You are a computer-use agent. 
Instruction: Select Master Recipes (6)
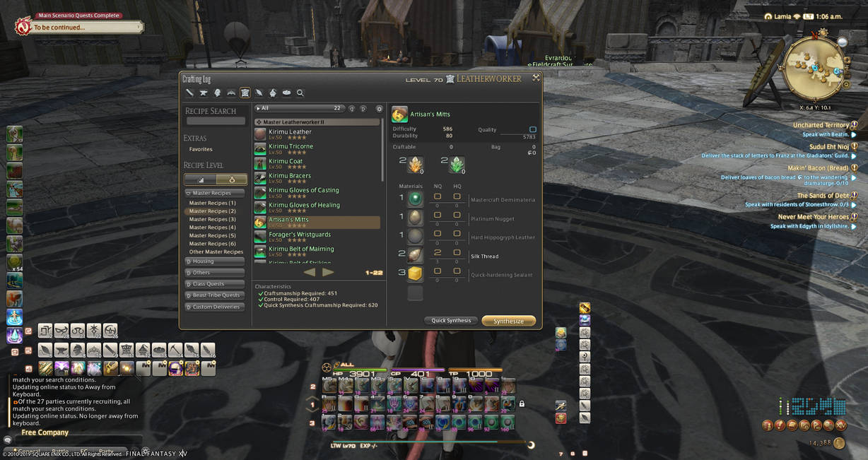point(212,244)
